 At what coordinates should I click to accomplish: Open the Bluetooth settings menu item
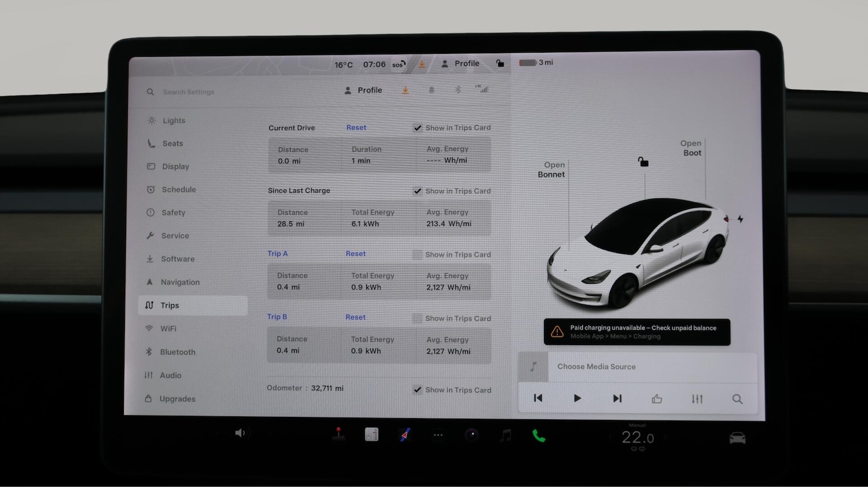[178, 352]
